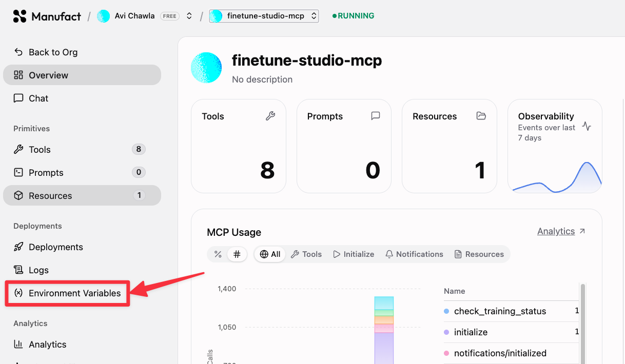
Task: Open Analytics in the sidebar
Action: tap(82, 344)
